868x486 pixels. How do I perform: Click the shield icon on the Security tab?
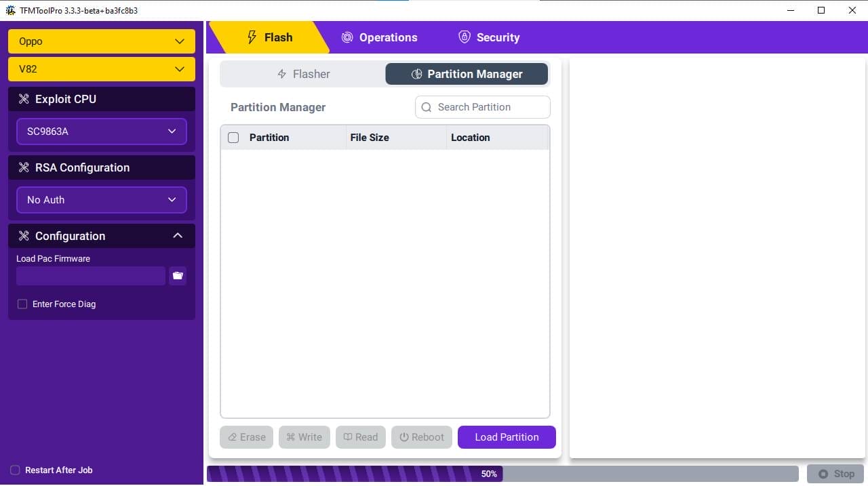tap(465, 37)
